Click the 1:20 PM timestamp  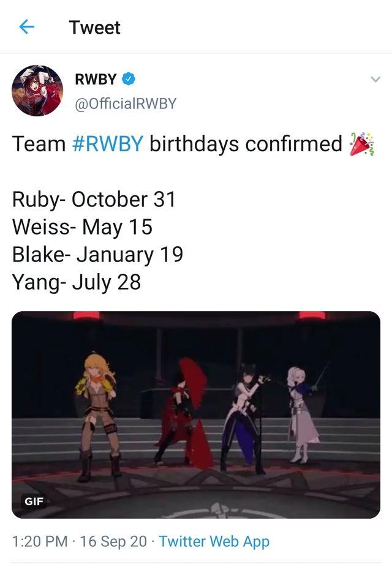coord(40,541)
